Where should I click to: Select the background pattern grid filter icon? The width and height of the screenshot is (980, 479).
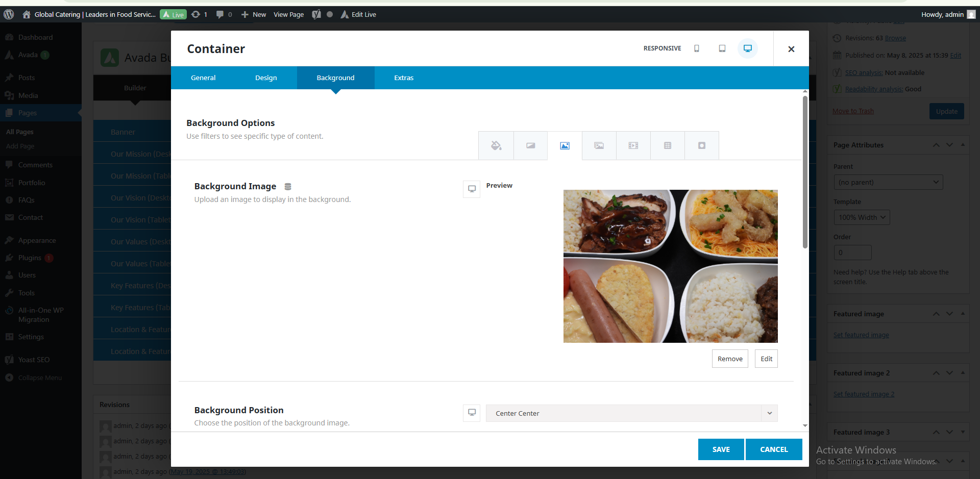[667, 146]
